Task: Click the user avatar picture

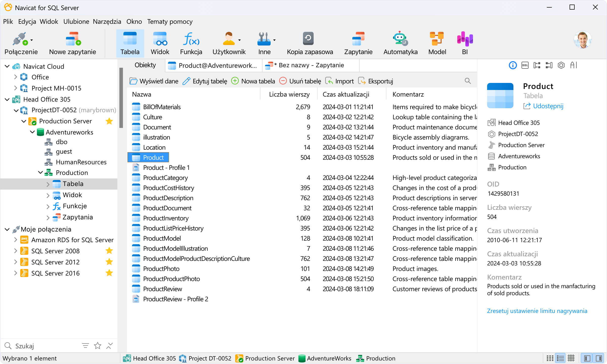Action: [x=582, y=40]
